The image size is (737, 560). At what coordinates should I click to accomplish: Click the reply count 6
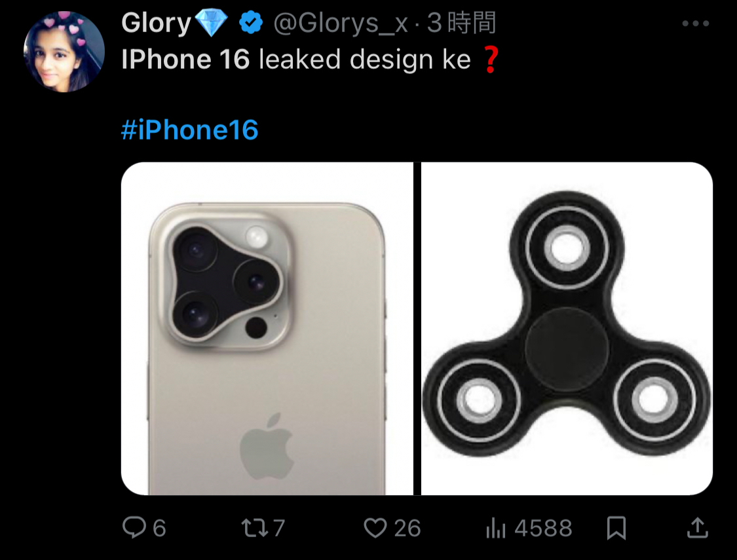[x=159, y=528]
